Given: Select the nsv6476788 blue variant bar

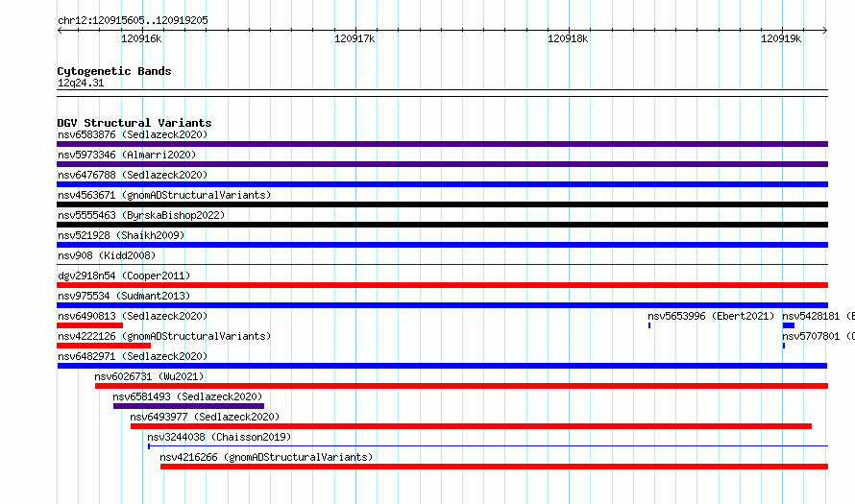Looking at the screenshot, I should pyautogui.click(x=442, y=184).
